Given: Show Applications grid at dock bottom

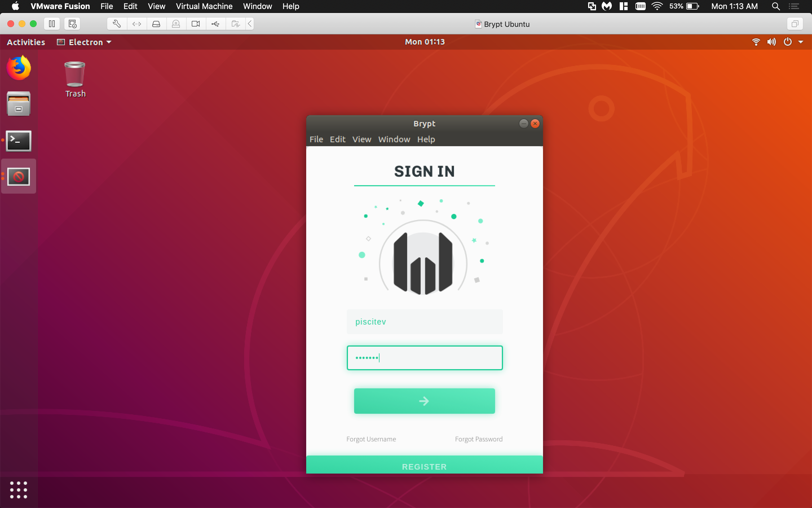Looking at the screenshot, I should tap(18, 490).
